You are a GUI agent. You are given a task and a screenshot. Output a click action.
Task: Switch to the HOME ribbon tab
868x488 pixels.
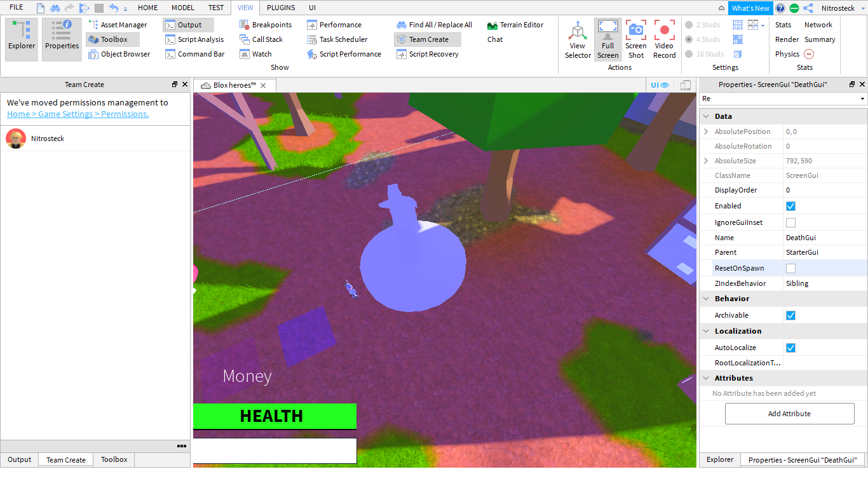pyautogui.click(x=148, y=8)
